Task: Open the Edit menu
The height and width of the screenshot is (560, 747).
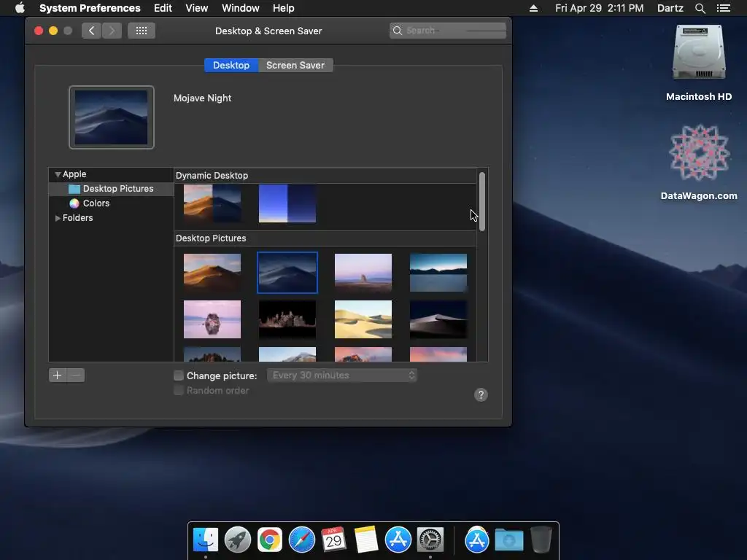Action: [x=163, y=8]
